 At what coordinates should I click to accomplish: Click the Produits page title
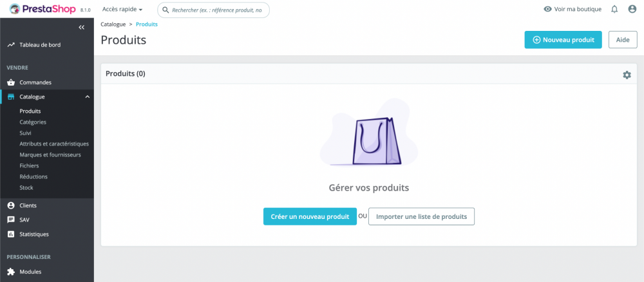(x=123, y=40)
